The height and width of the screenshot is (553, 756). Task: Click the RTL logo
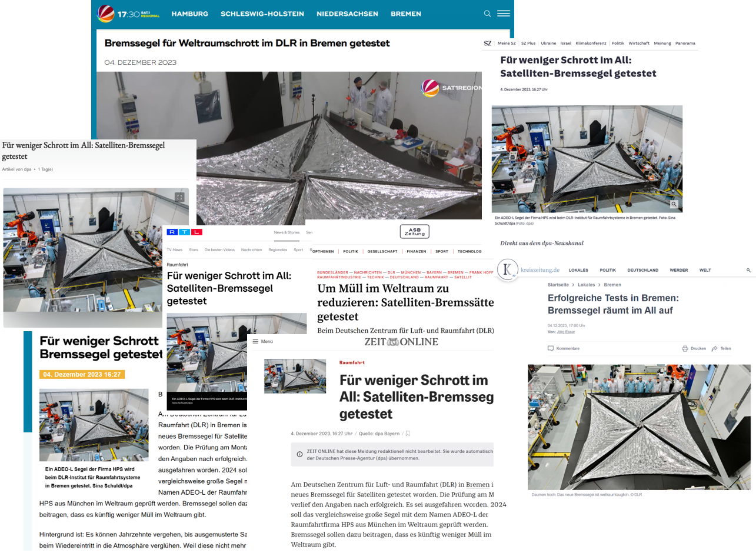coord(184,232)
